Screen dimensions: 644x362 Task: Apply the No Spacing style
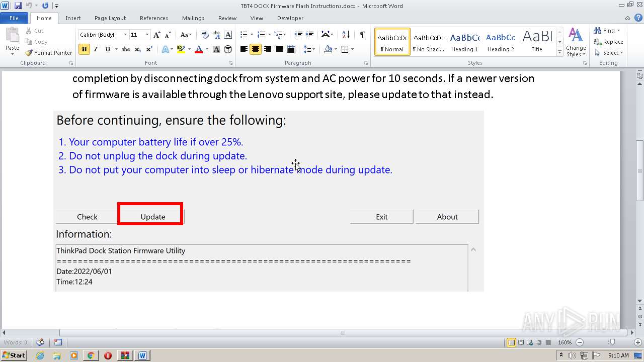(x=428, y=42)
